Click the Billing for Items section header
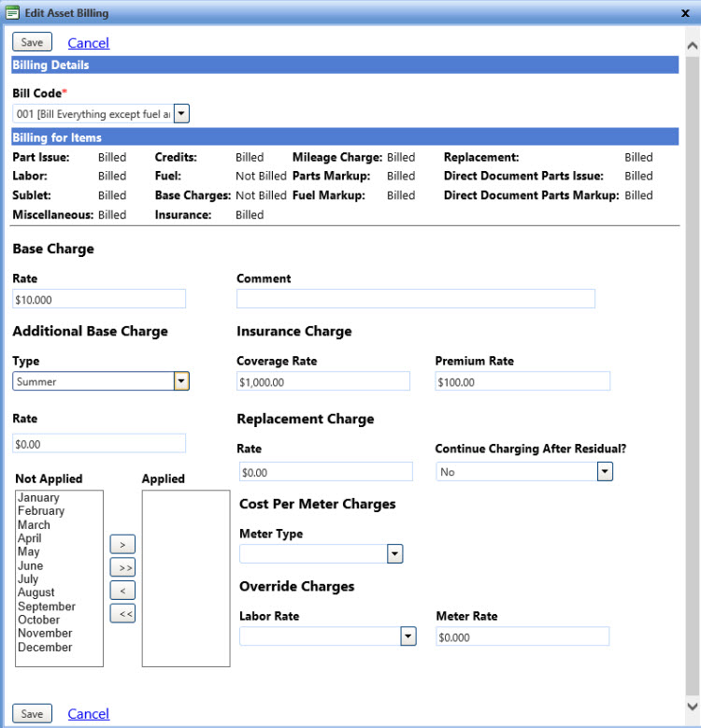The image size is (701, 728). tap(345, 137)
